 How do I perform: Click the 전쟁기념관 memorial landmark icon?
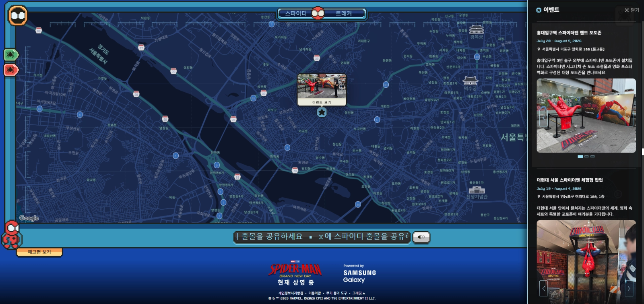click(477, 190)
